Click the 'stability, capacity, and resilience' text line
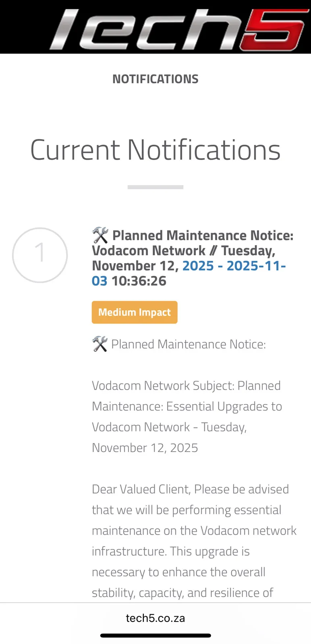 182,593
